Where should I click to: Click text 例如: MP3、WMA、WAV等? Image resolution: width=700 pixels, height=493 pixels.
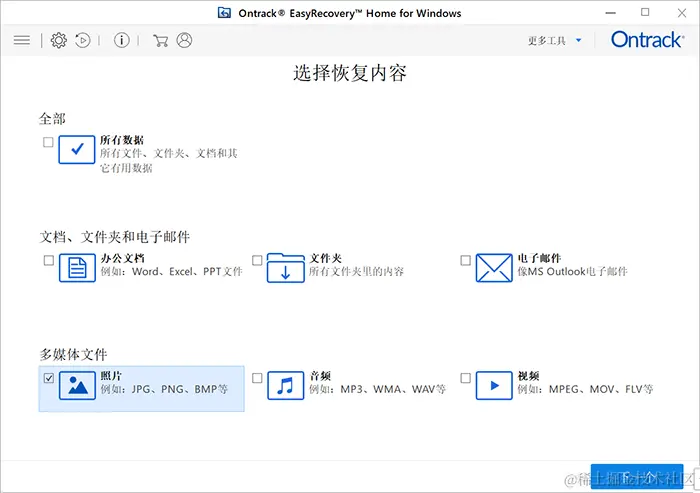pos(378,389)
